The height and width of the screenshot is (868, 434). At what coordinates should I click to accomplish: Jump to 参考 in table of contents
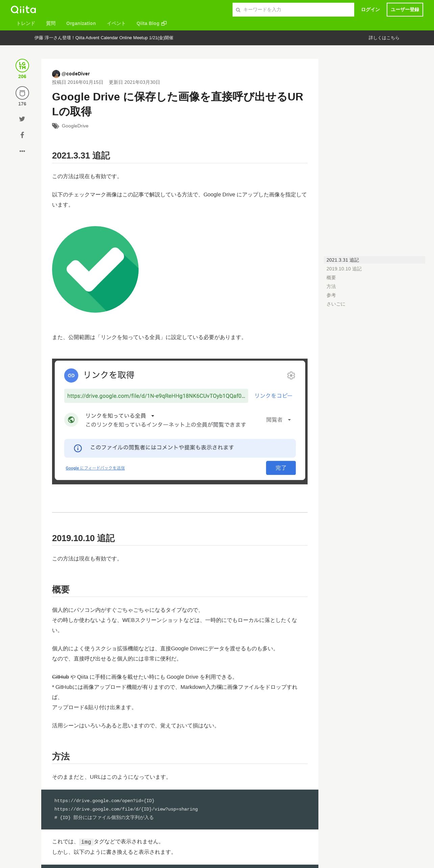click(331, 295)
